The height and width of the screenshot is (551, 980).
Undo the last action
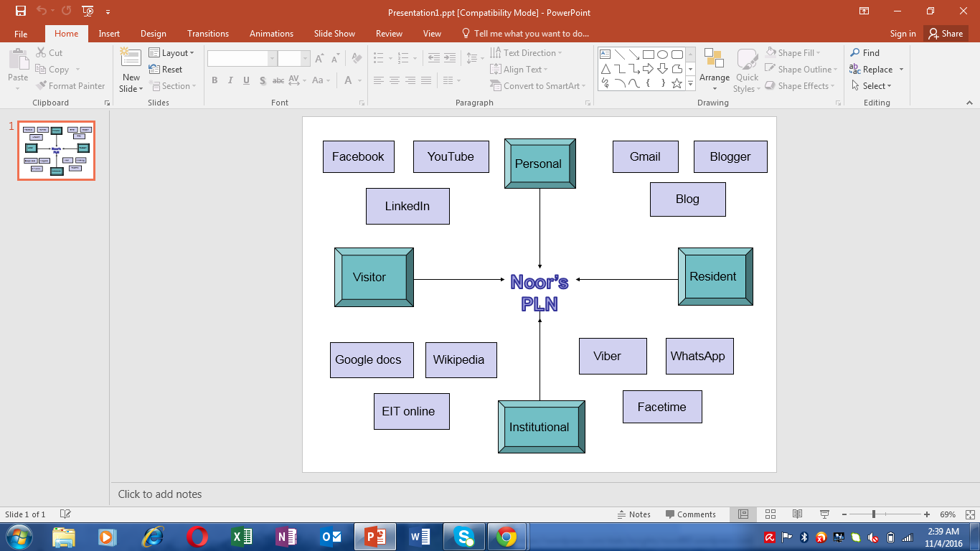[42, 11]
